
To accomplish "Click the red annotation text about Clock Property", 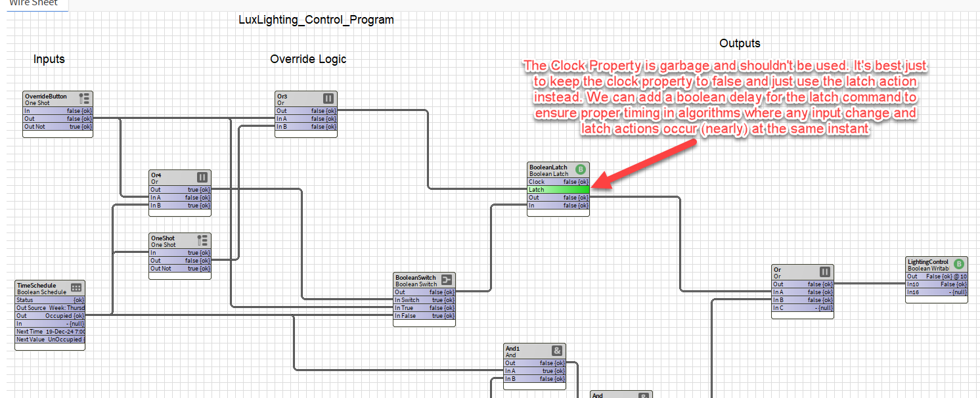I will click(x=725, y=97).
